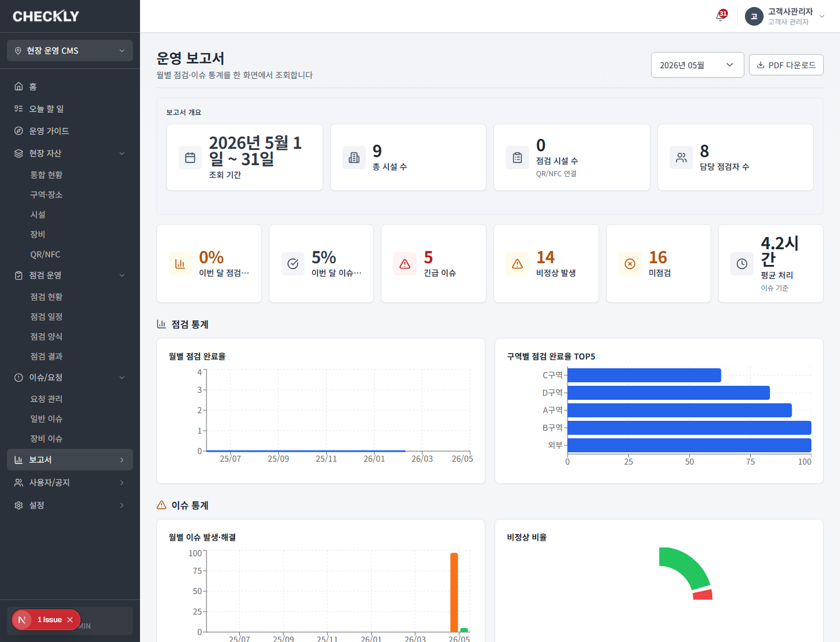Screen dimensions: 840x642
Task: Expand the 보고서 menu chevron
Action: coord(122,460)
